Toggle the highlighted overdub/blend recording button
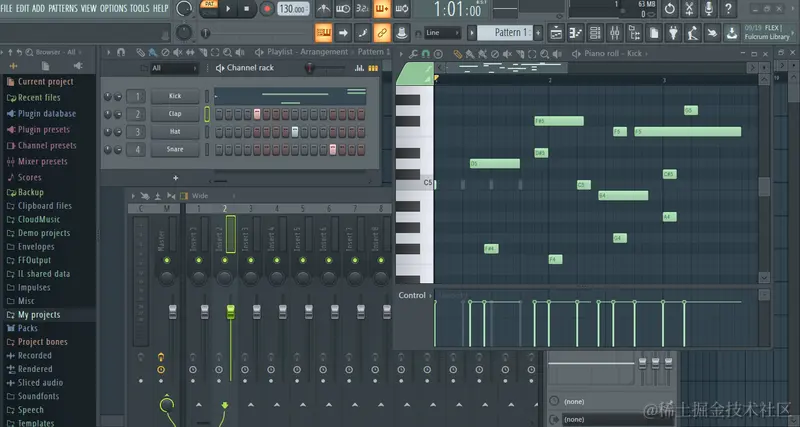The width and height of the screenshot is (800, 427). click(x=382, y=9)
